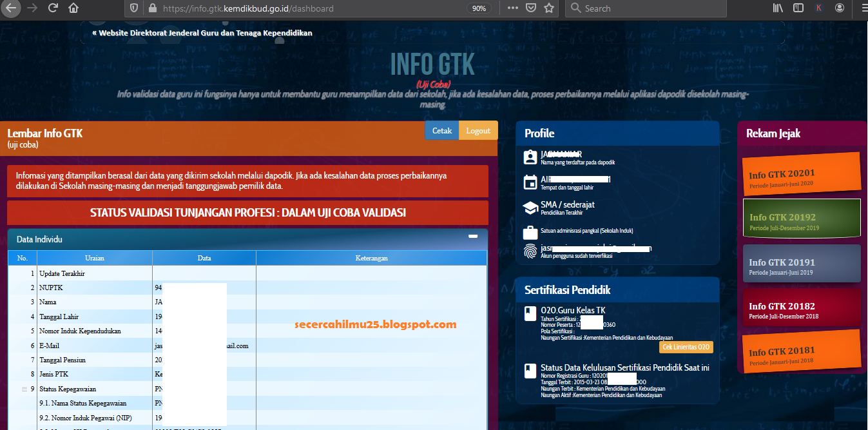Bookmark this page with the star icon
868x430 pixels.
(x=549, y=8)
